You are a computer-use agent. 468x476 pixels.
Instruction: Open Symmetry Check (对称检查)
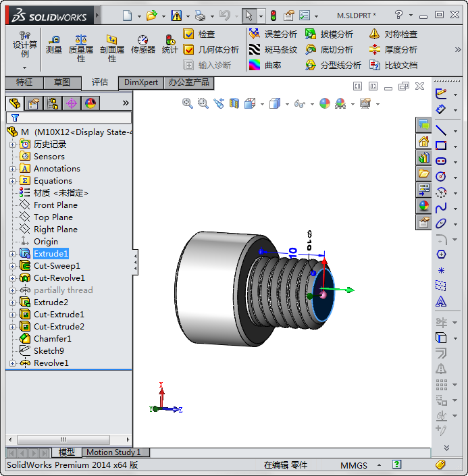click(x=393, y=34)
